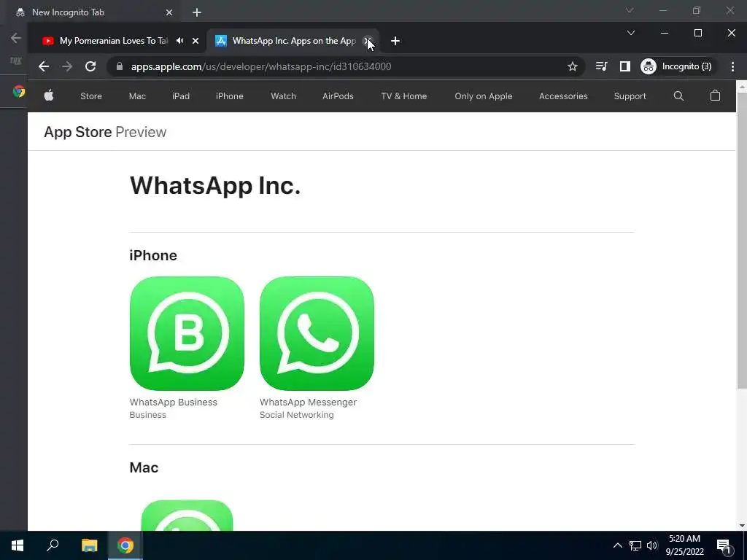Click the page vertical scrollbar thumb
The height and width of the screenshot is (560, 747).
click(742, 240)
